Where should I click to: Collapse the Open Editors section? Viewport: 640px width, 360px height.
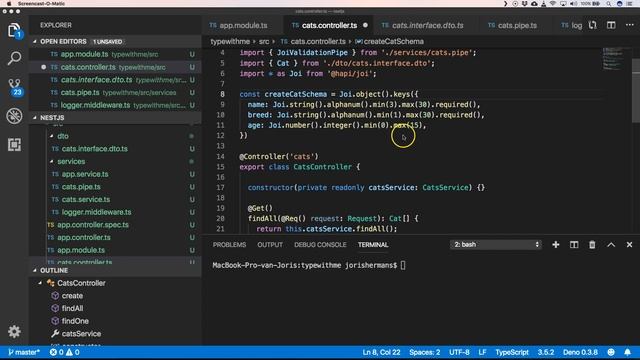click(x=35, y=41)
